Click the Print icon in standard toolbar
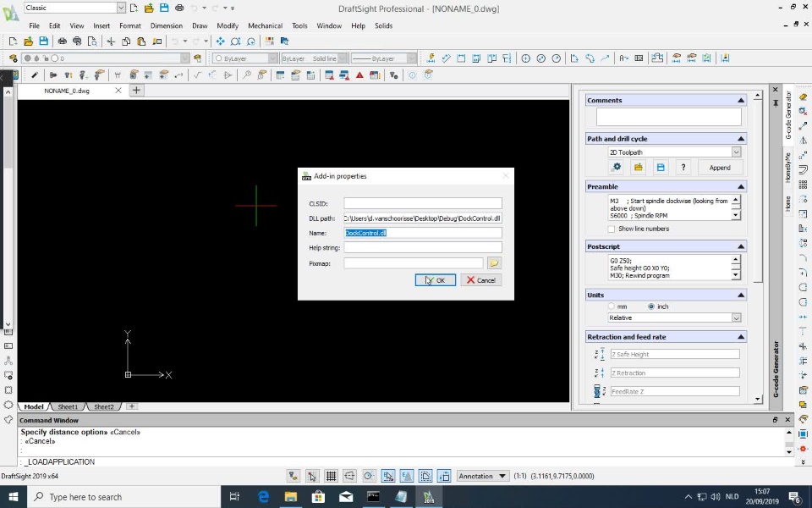812x508 pixels. tap(62, 41)
